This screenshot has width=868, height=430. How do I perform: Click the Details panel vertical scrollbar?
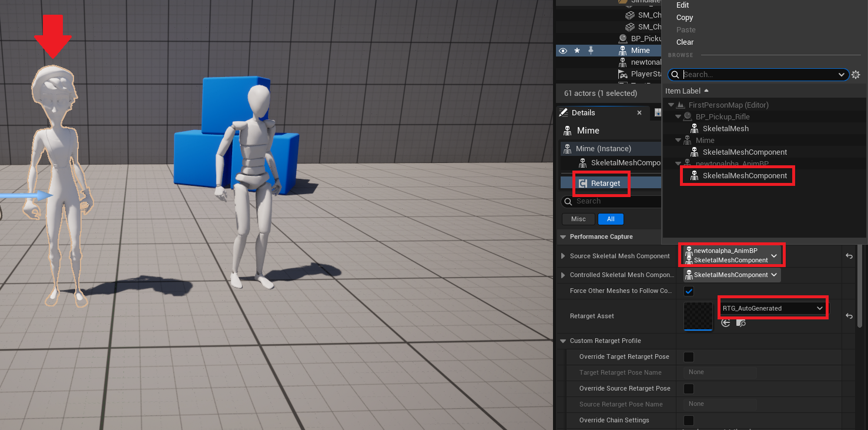pos(860,286)
